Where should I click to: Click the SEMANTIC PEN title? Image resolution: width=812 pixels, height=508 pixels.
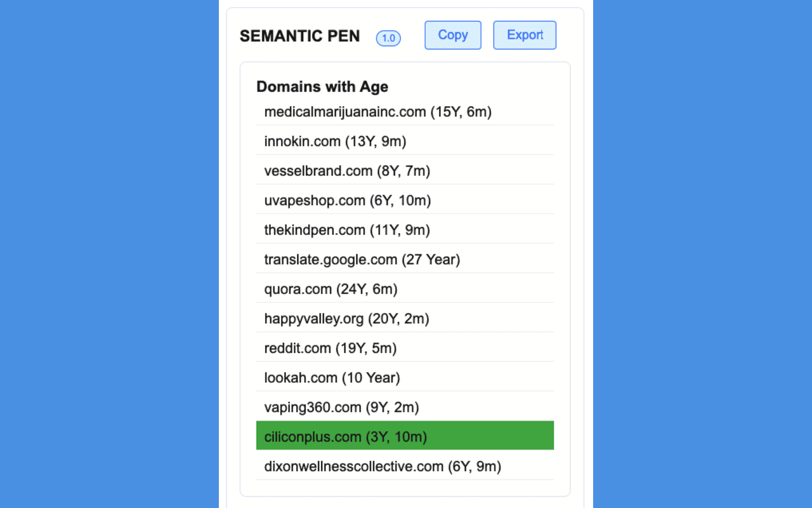click(x=299, y=36)
